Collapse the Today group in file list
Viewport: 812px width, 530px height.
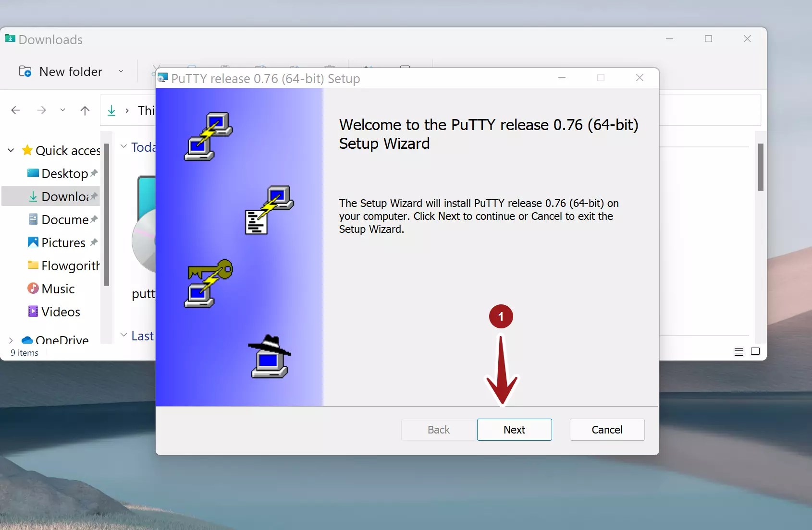123,147
